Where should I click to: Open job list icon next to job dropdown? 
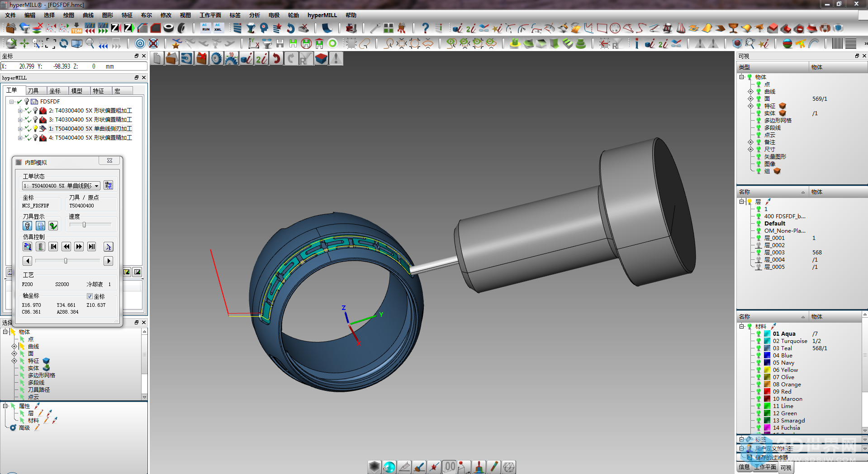[x=108, y=185]
